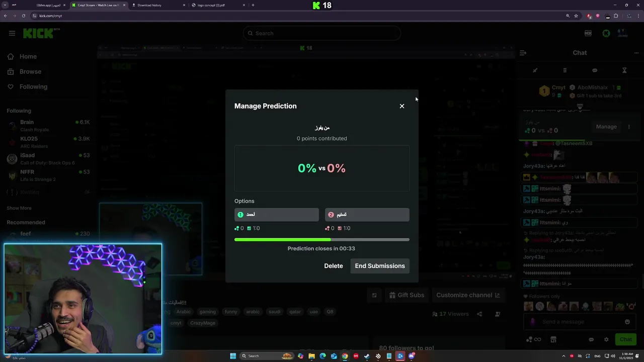Focus the Kick search field
Screen dimensions: 644x362
(x=322, y=33)
